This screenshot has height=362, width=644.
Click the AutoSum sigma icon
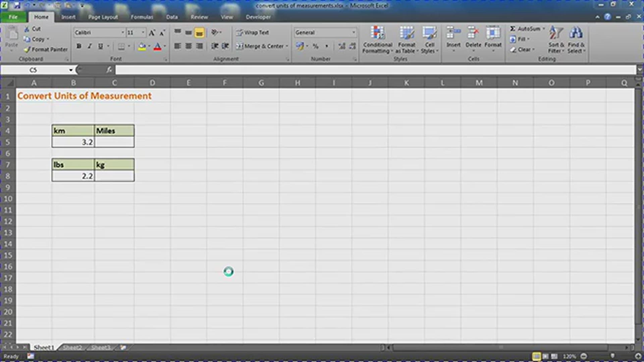click(513, 29)
